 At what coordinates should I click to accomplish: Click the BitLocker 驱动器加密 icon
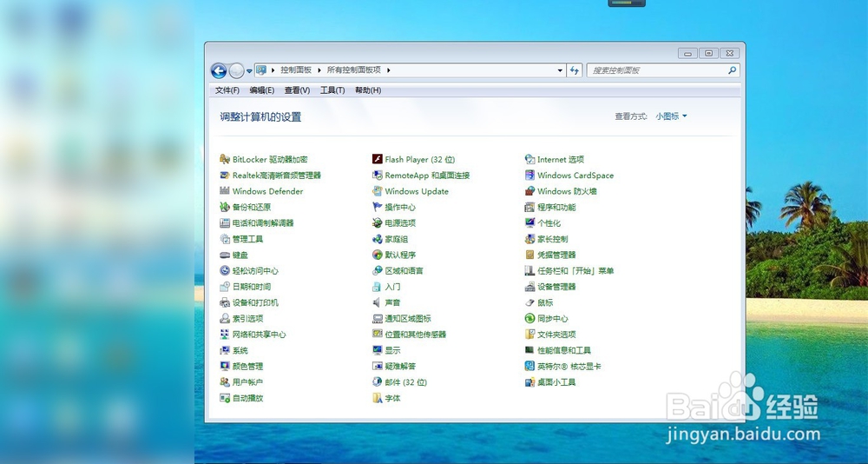click(225, 160)
